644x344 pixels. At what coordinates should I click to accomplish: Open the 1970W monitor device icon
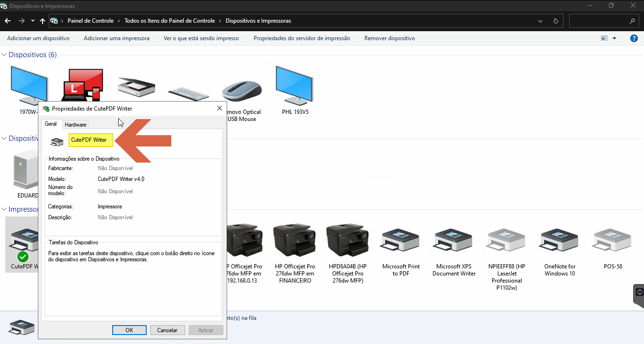[x=28, y=85]
